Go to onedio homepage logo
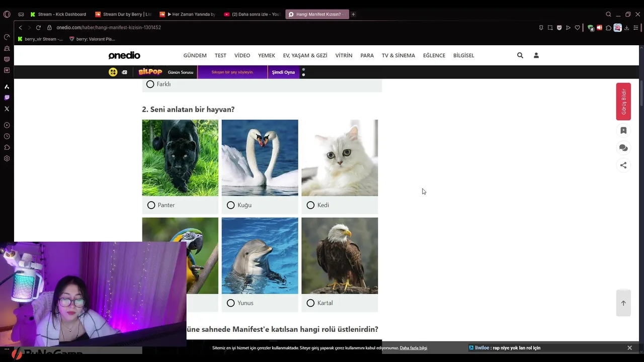 point(124,55)
